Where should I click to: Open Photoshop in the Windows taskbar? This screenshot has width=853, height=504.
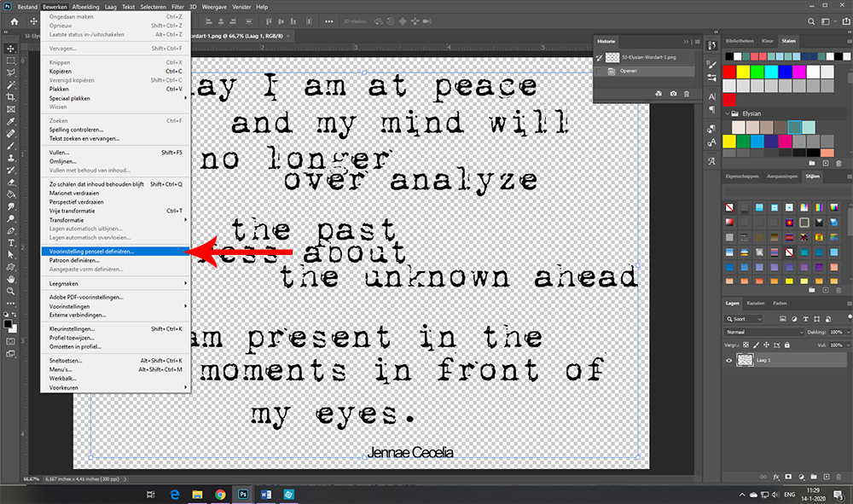tap(242, 495)
